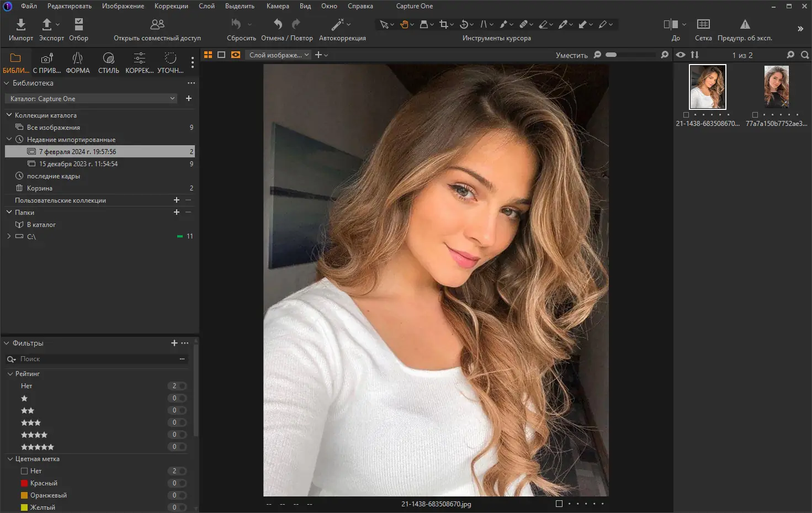Activate the Crop tool in the toolbar

click(x=443, y=24)
